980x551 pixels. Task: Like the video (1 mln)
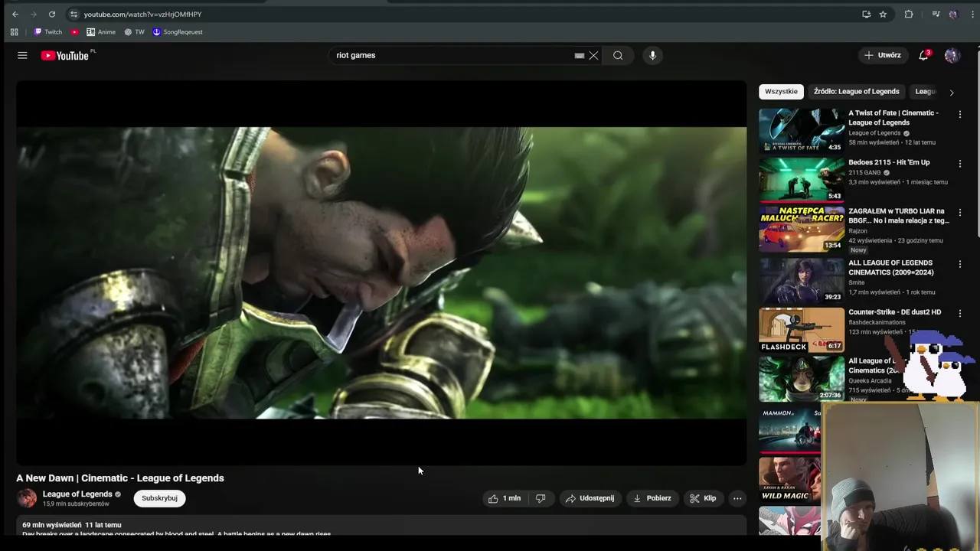pos(505,498)
